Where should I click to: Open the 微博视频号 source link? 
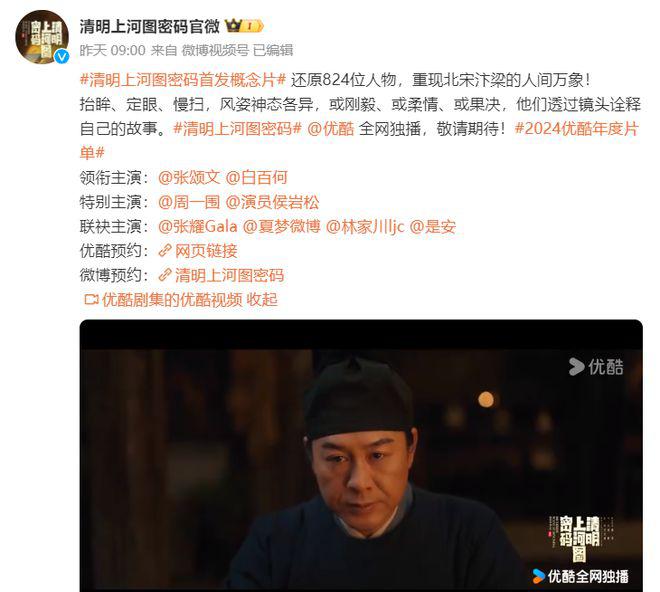click(x=215, y=51)
